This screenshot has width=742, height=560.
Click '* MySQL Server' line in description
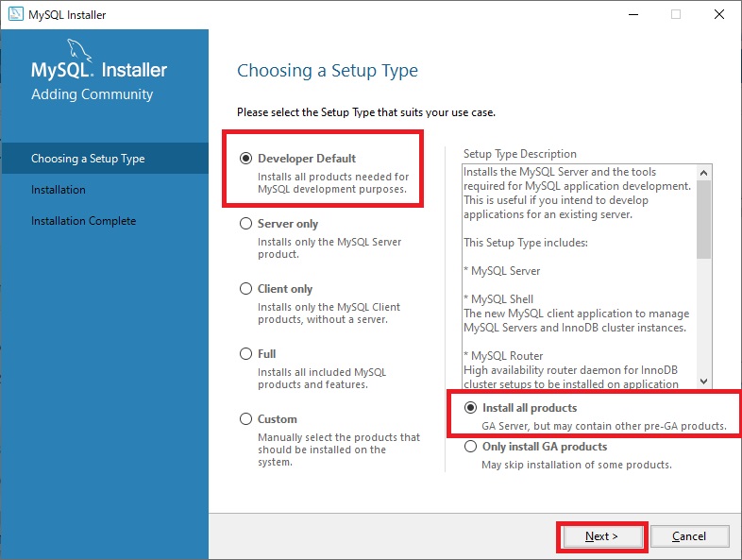501,271
